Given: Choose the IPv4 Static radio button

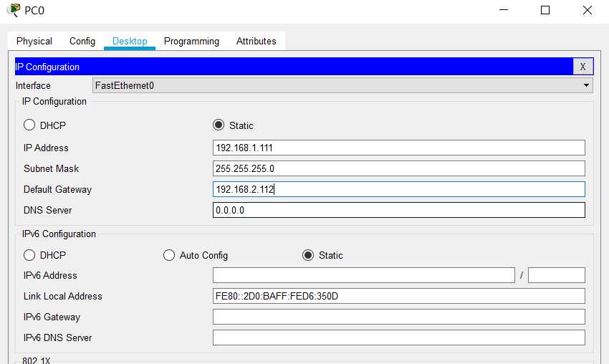Looking at the screenshot, I should coord(219,125).
